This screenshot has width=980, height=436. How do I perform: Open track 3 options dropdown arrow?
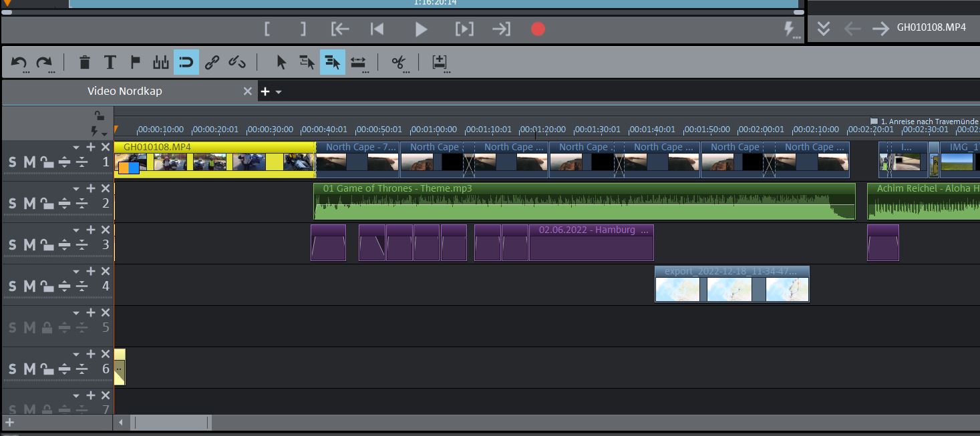click(x=76, y=230)
